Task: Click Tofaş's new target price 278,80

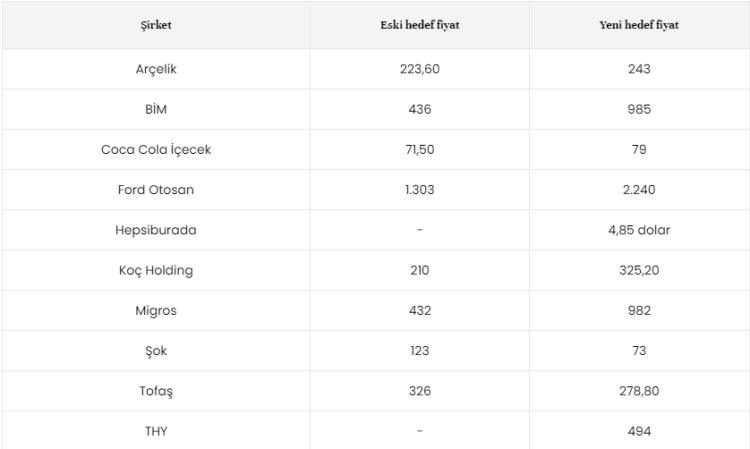Action: (x=639, y=390)
